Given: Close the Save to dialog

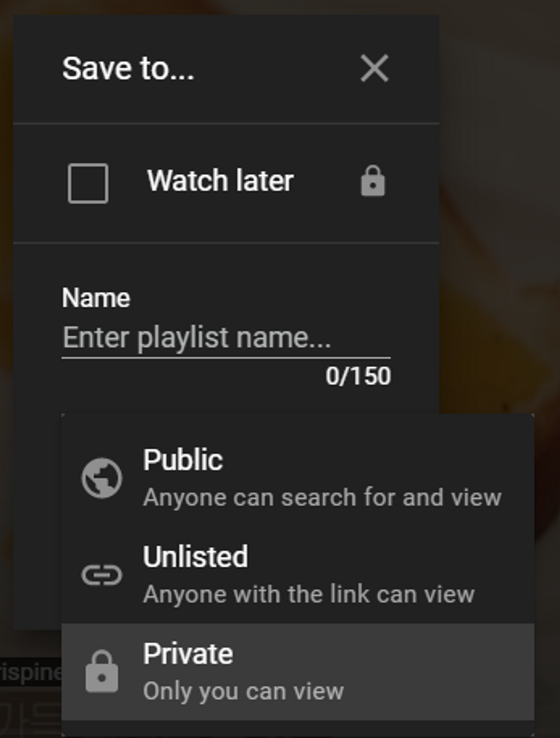Looking at the screenshot, I should tap(374, 68).
